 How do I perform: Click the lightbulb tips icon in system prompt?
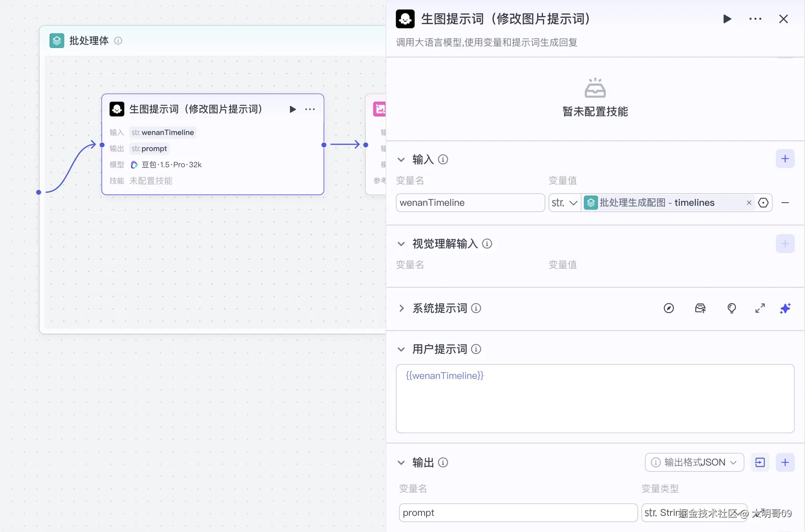731,308
